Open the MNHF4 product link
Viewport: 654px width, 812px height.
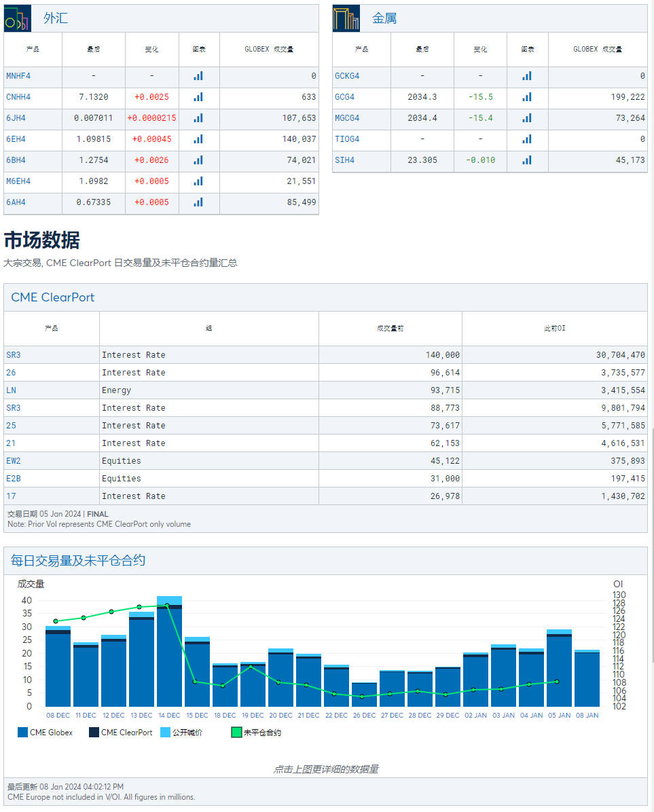point(18,76)
